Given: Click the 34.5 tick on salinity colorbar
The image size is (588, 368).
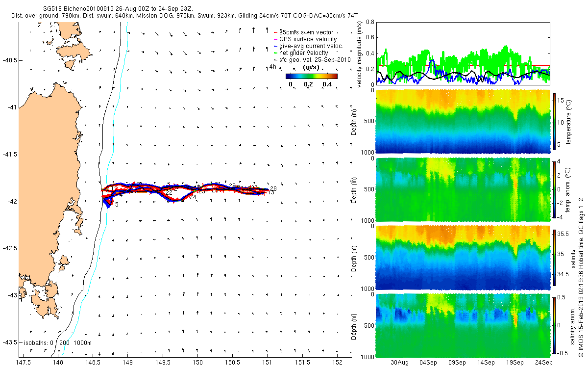Looking at the screenshot, I should pos(563,274).
